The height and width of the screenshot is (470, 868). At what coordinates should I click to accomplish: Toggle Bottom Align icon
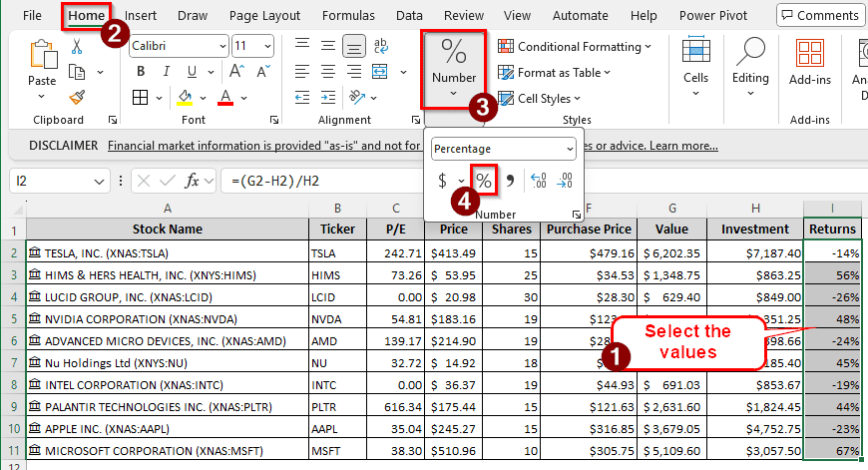[x=354, y=46]
